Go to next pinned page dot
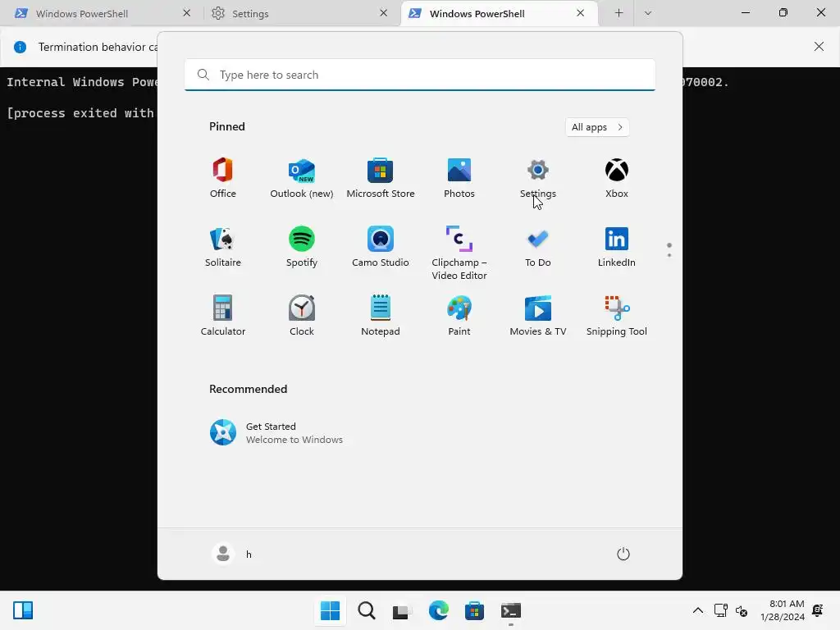The width and height of the screenshot is (840, 630). coord(669,255)
